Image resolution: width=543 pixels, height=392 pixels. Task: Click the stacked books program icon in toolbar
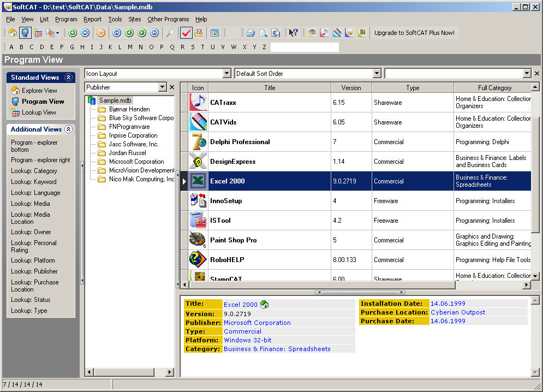[312, 33]
